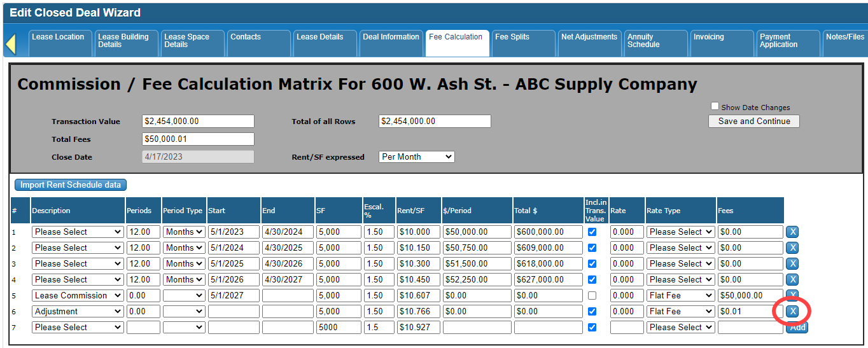Expand the Rate Type dropdown on Adjustment row

[680, 311]
